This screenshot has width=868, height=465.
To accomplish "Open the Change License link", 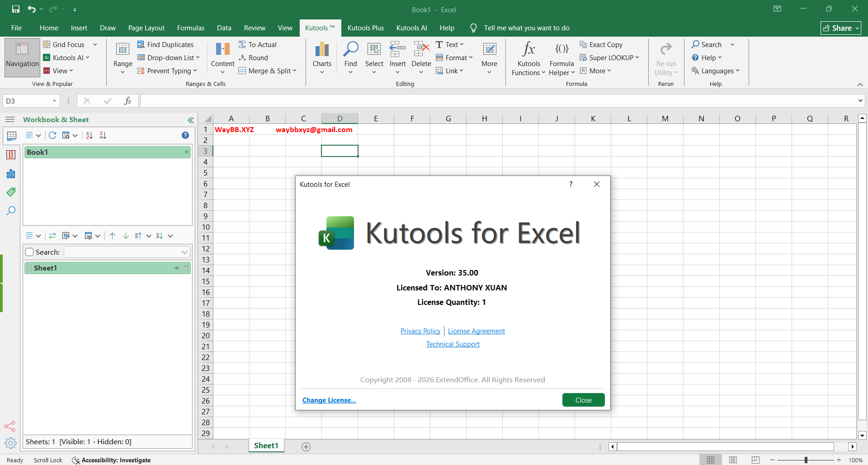I will [329, 400].
